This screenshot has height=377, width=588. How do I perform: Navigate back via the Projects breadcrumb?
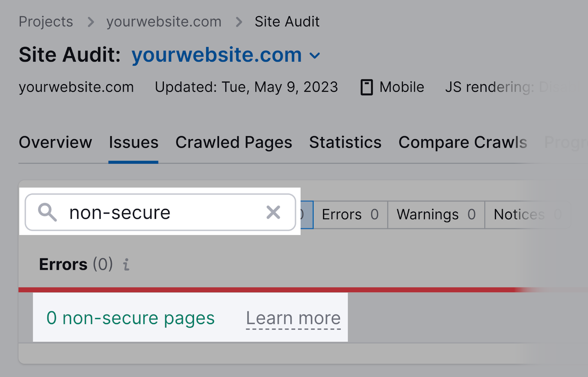[46, 22]
